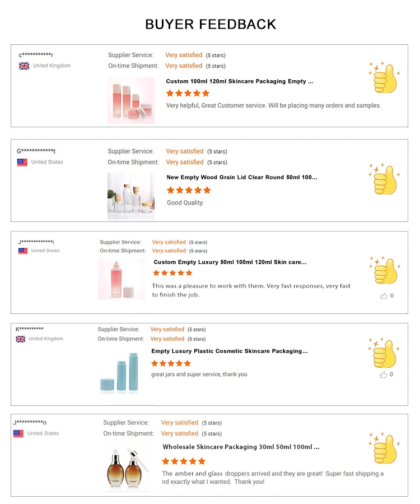
Task: Click the pink single bottle thumbnail in third review
Action: click(121, 279)
